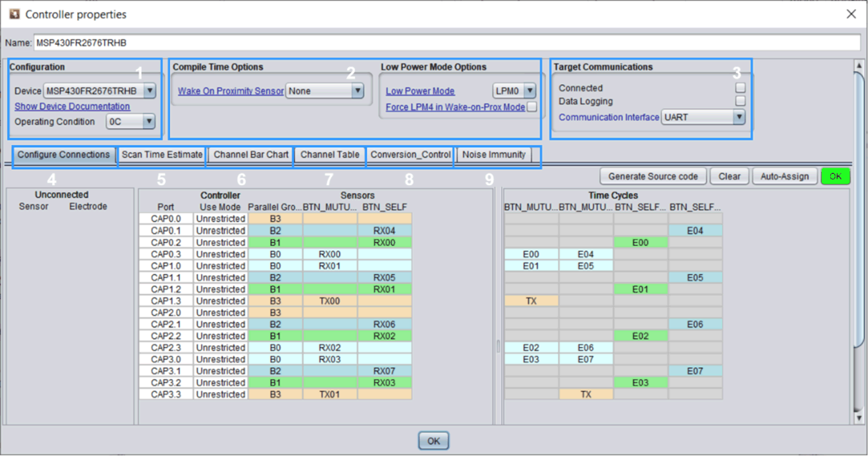This screenshot has width=868, height=456.
Task: Click the Auto-Assign button
Action: (785, 177)
